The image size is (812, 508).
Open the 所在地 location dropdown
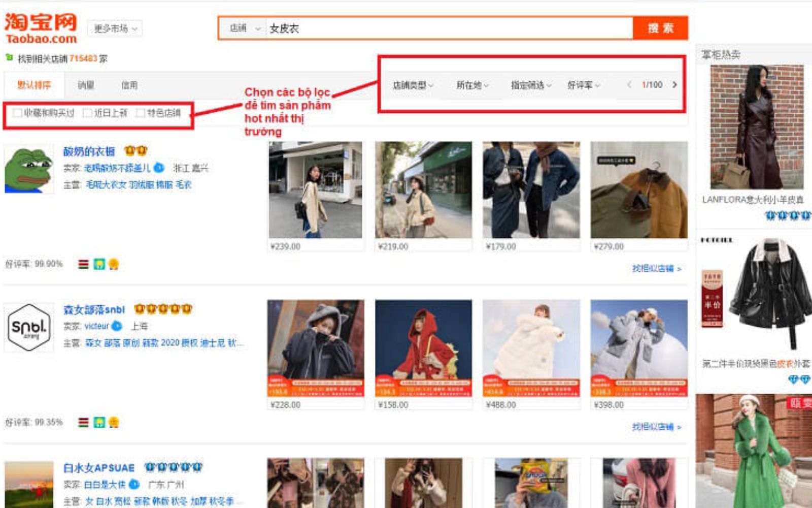coord(472,85)
